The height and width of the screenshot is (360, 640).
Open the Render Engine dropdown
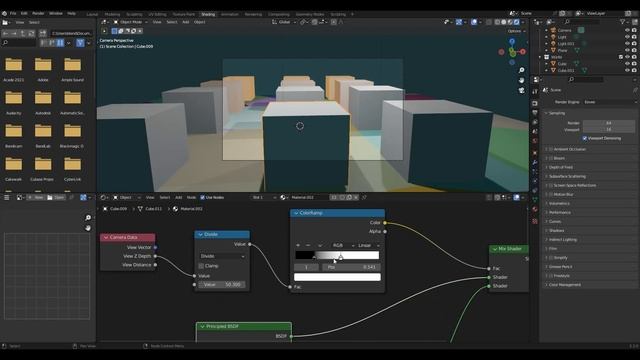pos(609,102)
